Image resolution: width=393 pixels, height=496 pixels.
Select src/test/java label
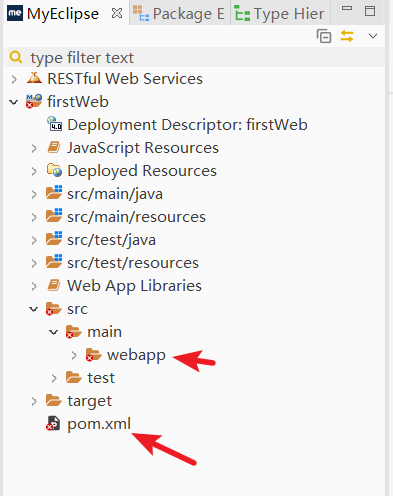[112, 240]
